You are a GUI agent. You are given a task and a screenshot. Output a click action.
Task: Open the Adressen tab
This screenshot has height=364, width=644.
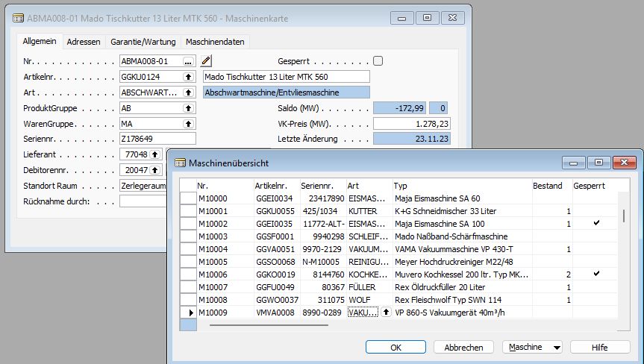pos(84,42)
